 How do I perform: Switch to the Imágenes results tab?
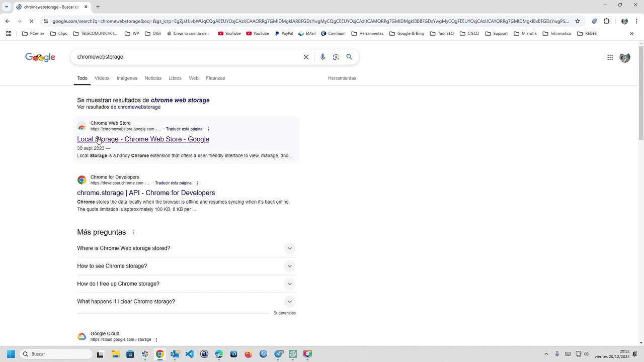coord(127,78)
